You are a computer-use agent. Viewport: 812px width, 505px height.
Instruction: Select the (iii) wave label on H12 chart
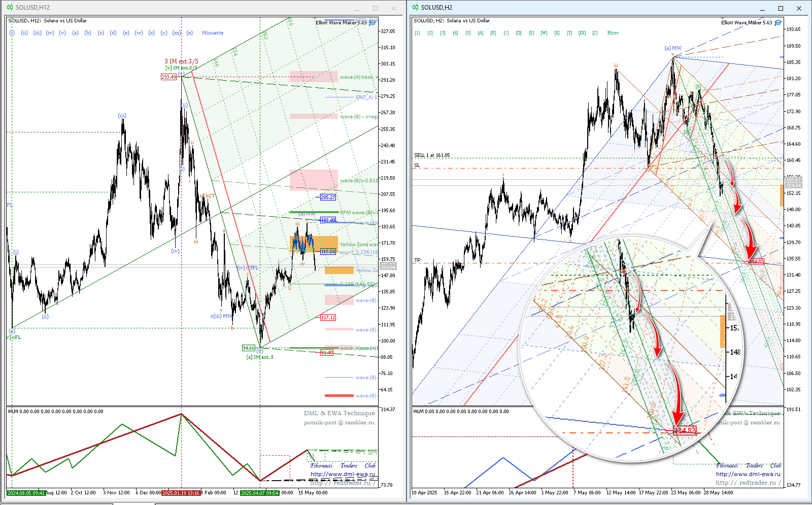(x=37, y=33)
